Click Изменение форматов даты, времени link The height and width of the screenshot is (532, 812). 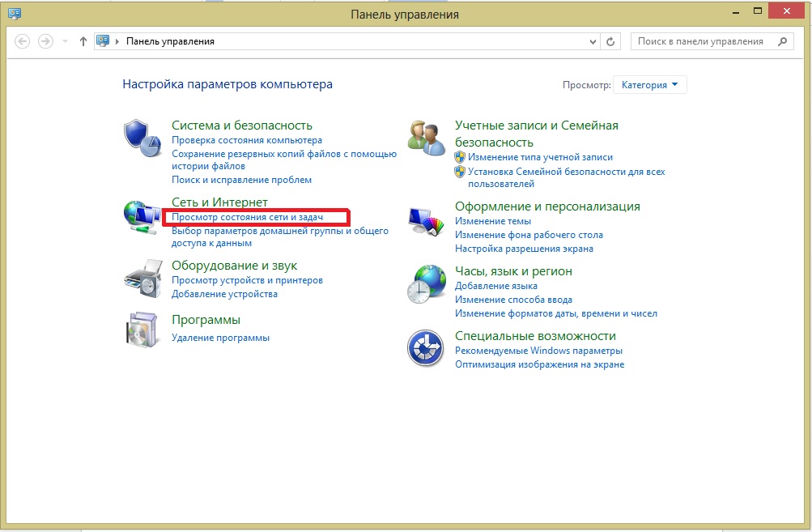pos(555,313)
